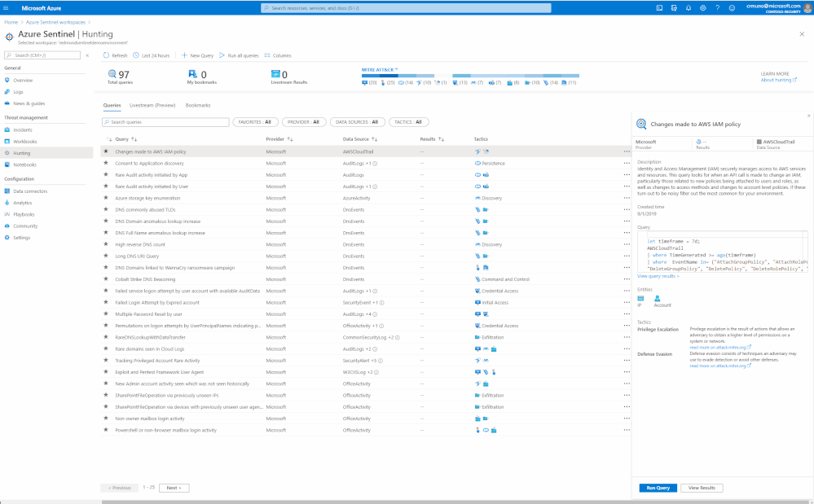Open portal settings gear in top bar

pos(703,8)
